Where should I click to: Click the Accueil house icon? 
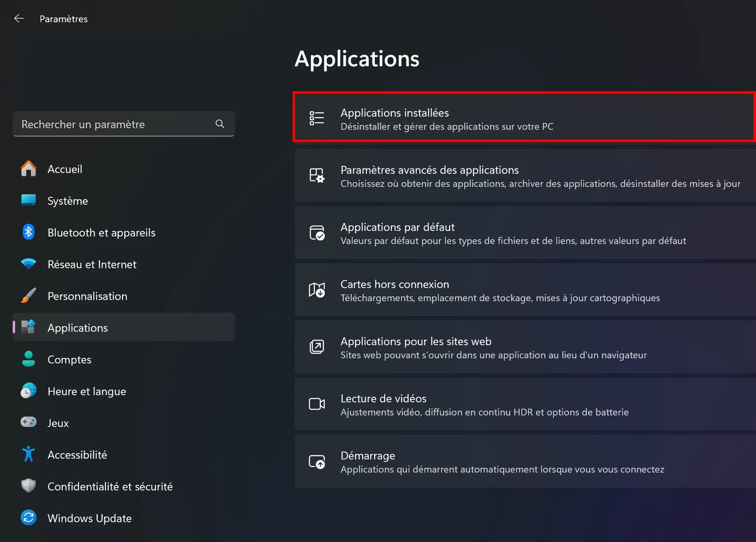(x=28, y=169)
